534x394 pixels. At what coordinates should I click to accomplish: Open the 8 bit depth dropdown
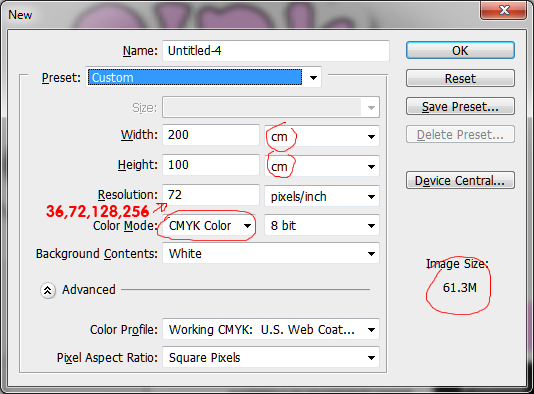point(322,225)
